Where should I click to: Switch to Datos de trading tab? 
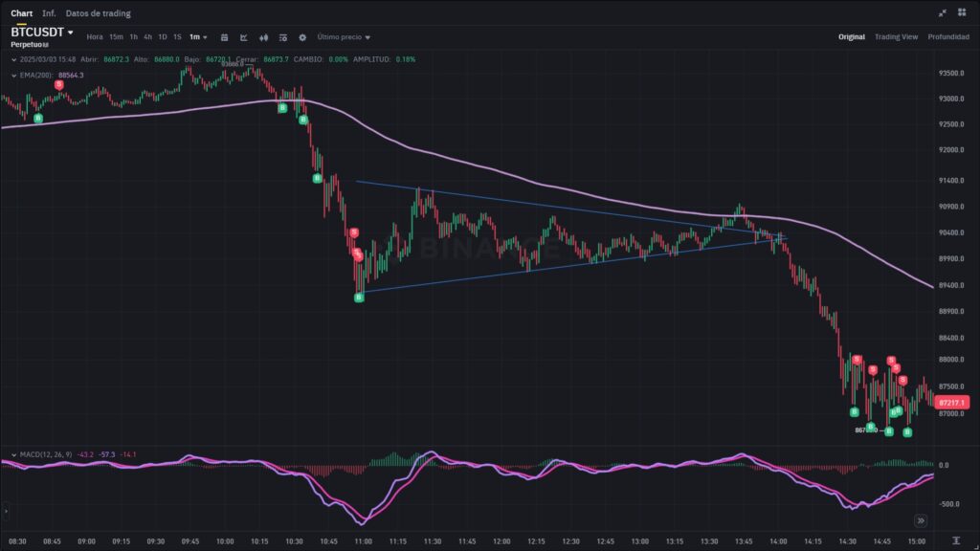(x=99, y=13)
